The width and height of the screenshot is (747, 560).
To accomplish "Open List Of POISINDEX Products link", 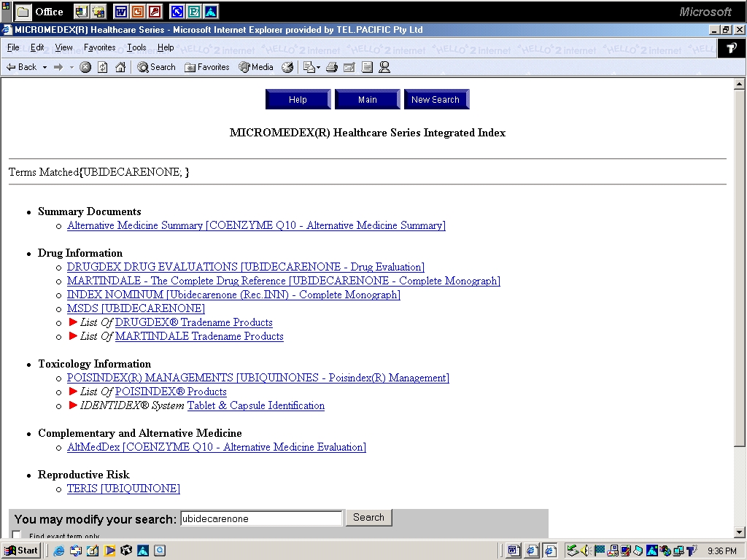I will pyautogui.click(x=171, y=392).
